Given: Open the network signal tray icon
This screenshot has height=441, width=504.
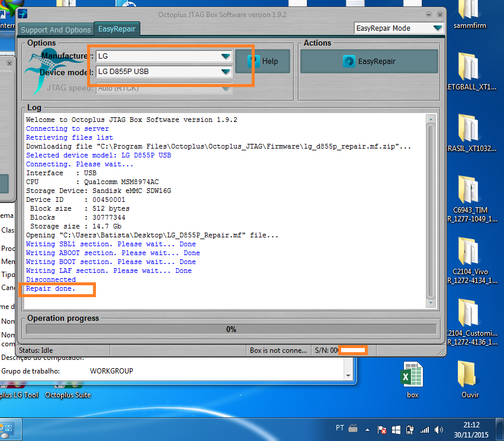Looking at the screenshot, I should [425, 429].
